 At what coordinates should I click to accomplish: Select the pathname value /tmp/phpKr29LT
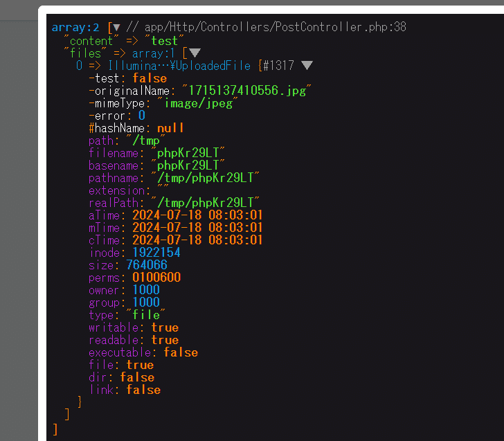(x=205, y=178)
